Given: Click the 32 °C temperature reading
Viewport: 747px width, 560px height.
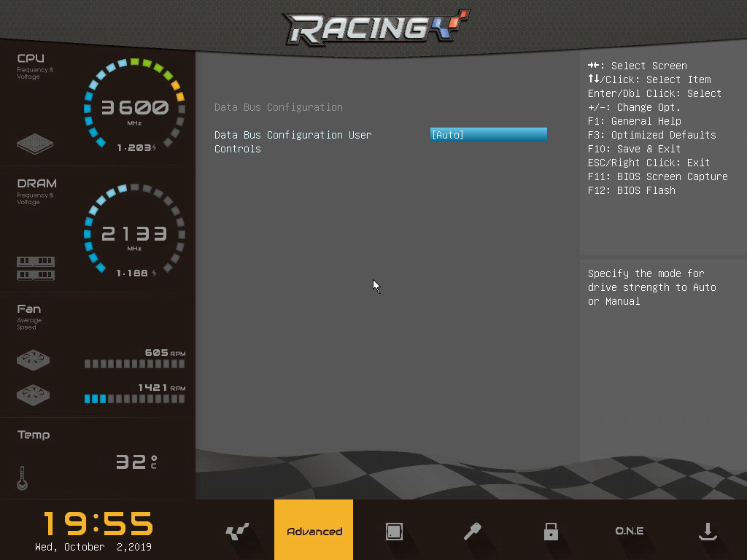Looking at the screenshot, I should [x=136, y=462].
